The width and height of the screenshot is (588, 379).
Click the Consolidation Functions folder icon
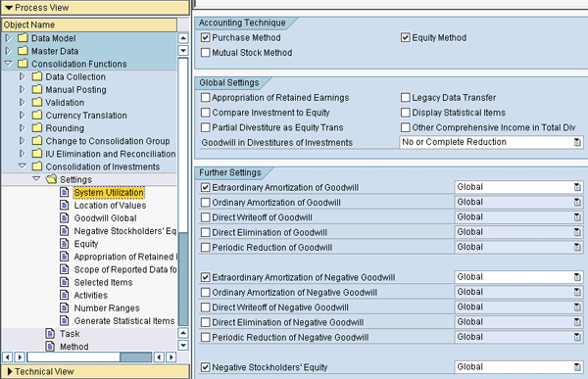click(x=23, y=64)
